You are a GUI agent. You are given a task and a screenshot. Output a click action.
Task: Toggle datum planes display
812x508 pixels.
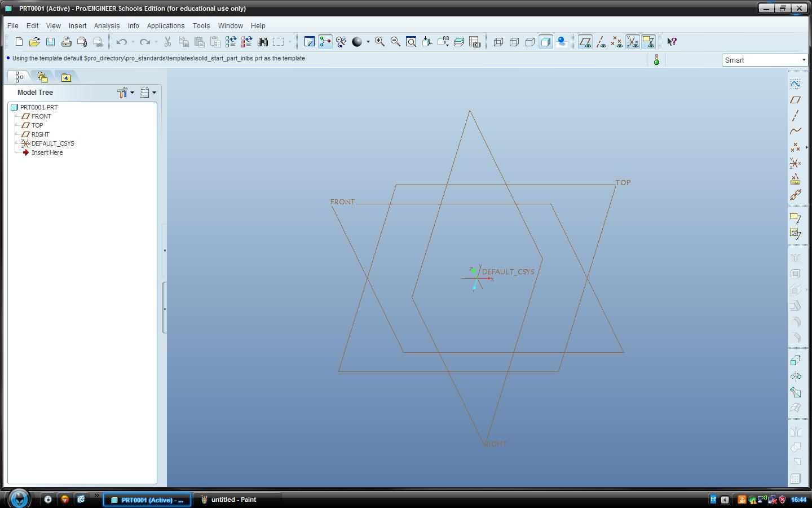tap(585, 42)
